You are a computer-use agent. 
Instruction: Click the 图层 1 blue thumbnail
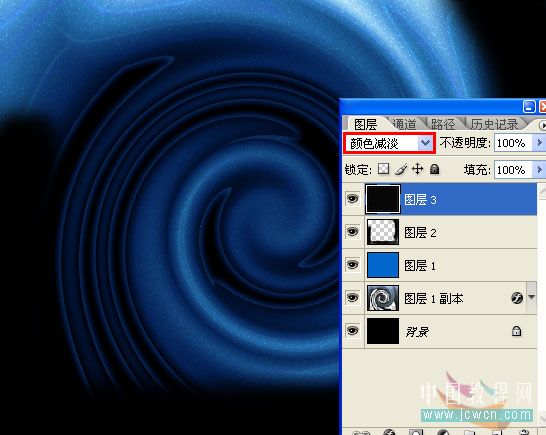[383, 265]
